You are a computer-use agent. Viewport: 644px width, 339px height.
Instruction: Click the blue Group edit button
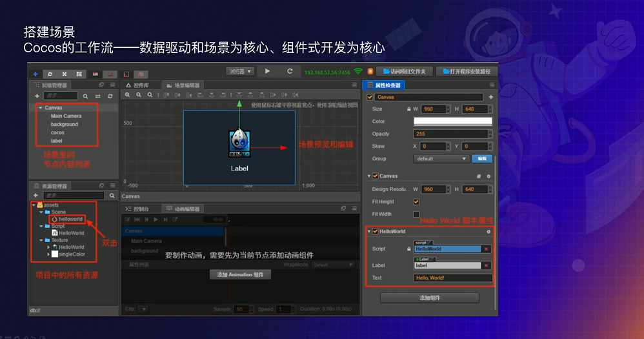(482, 159)
